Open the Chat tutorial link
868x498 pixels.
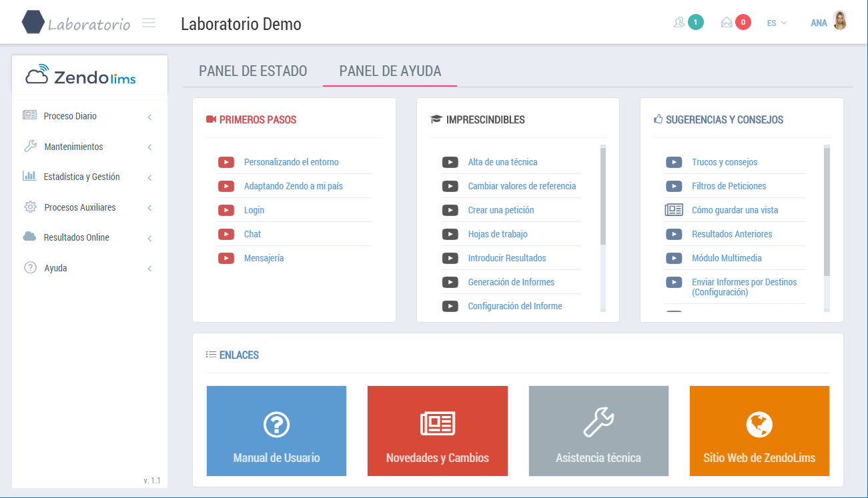[252, 234]
